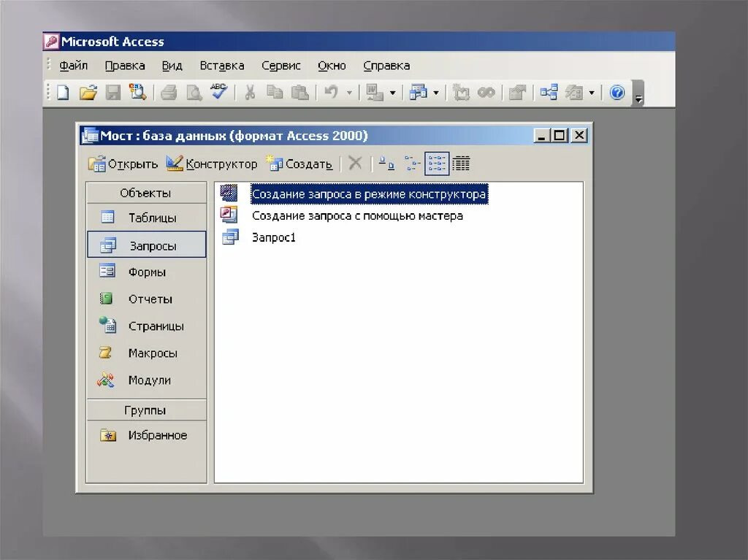Select the Запрос1 query item
This screenshot has height=560, width=748.
[x=258, y=237]
